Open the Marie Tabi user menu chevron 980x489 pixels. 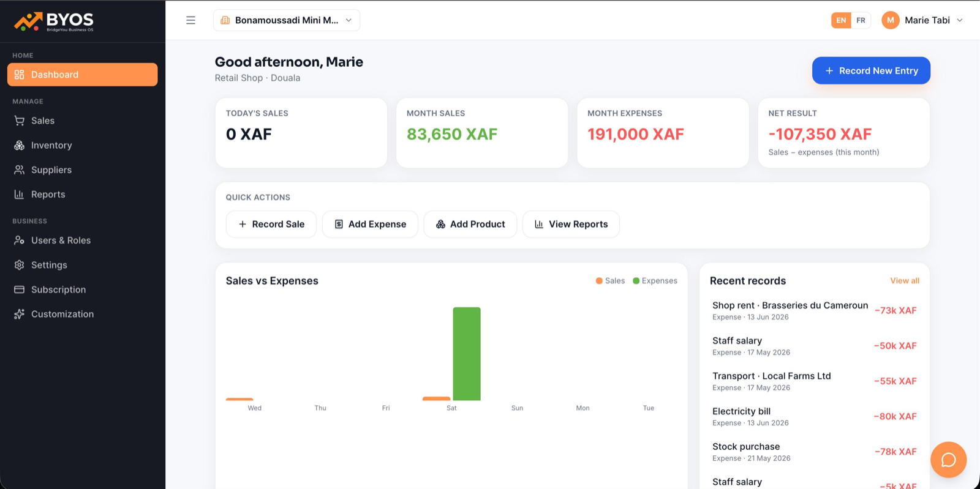(960, 20)
